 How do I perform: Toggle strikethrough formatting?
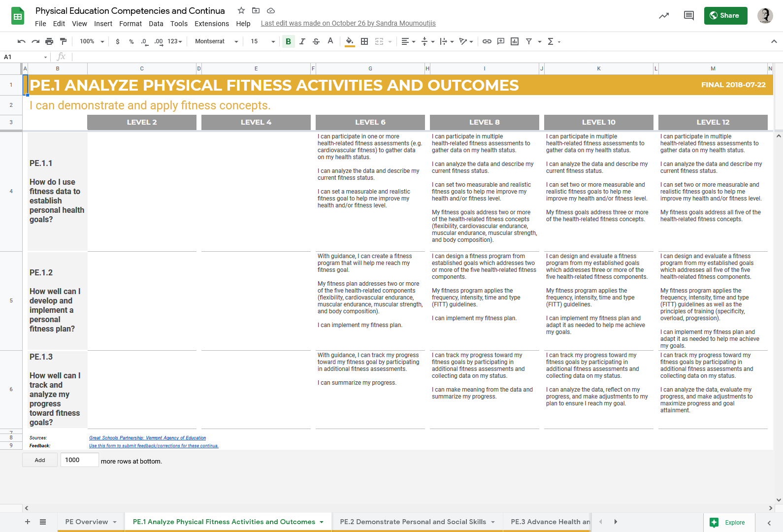[x=316, y=41]
